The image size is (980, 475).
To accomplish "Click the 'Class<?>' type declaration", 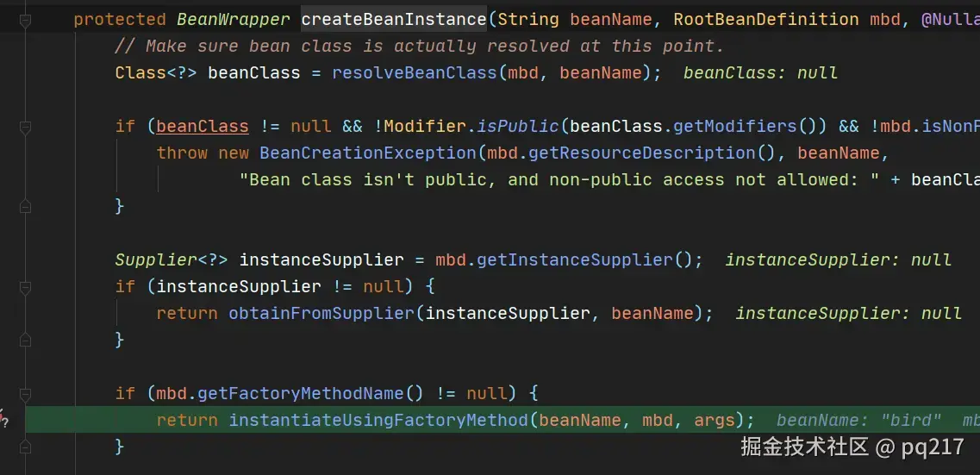I will [156, 73].
